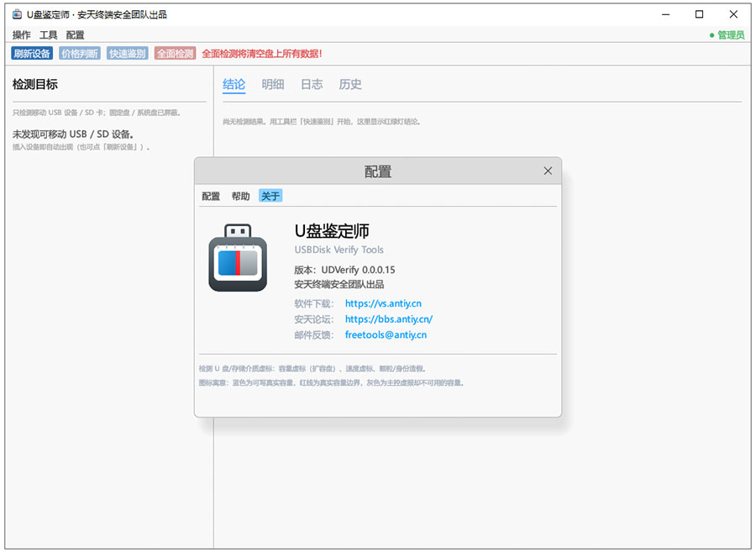Click the large USB drive logo in About dialog
Screen dimensions: 756x553
click(x=238, y=258)
